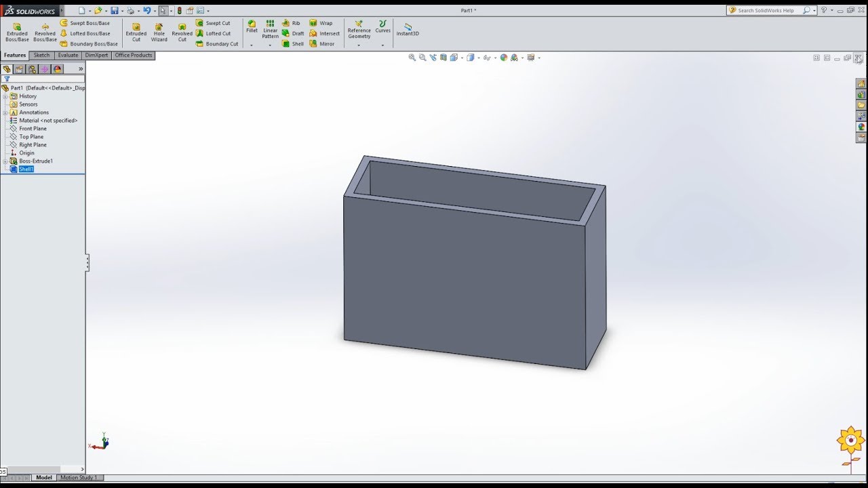Viewport: 868px width, 488px height.
Task: Switch to the Office Products tab
Action: click(134, 56)
